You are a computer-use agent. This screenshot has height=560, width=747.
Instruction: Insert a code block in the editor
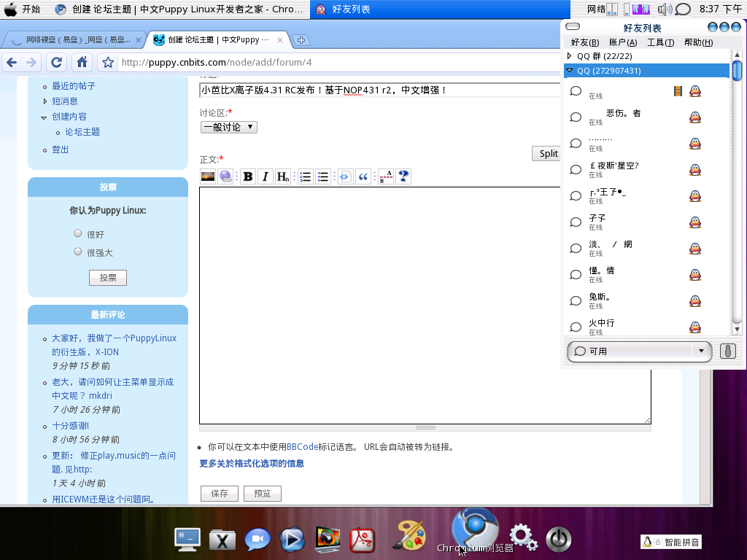[345, 176]
